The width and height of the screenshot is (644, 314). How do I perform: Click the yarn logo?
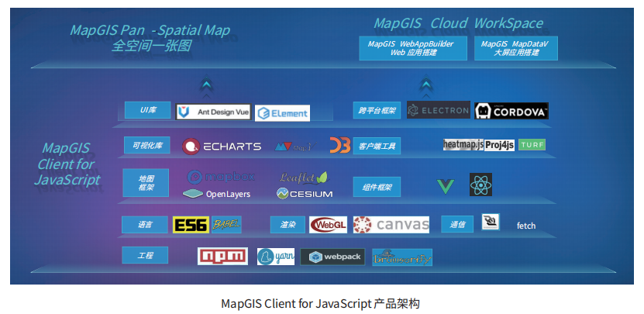click(x=276, y=257)
